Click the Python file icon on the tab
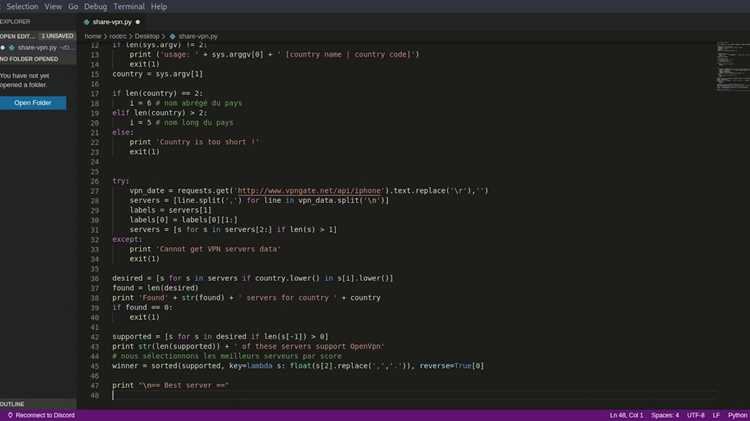 point(87,22)
